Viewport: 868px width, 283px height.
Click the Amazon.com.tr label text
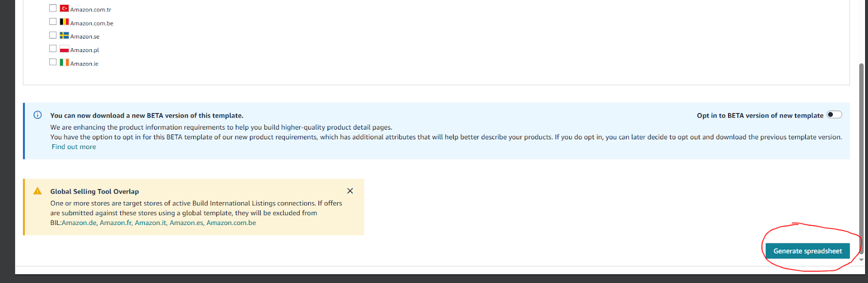coord(91,10)
